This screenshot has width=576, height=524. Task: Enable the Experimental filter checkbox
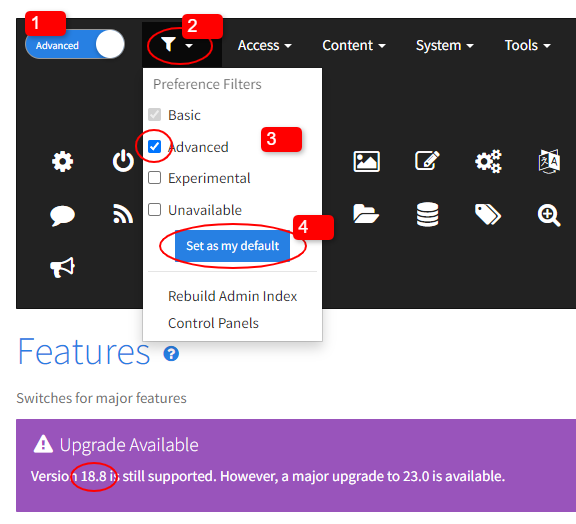[154, 178]
